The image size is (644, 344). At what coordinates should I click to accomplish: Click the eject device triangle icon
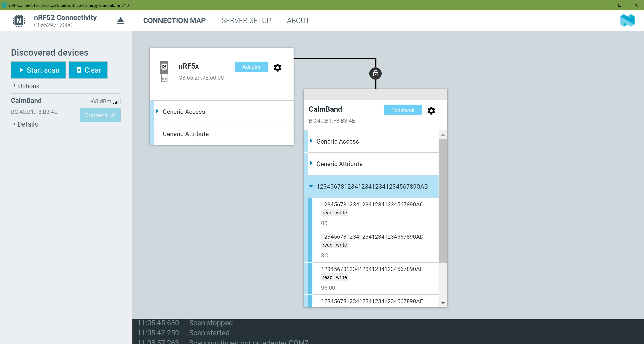[120, 21]
